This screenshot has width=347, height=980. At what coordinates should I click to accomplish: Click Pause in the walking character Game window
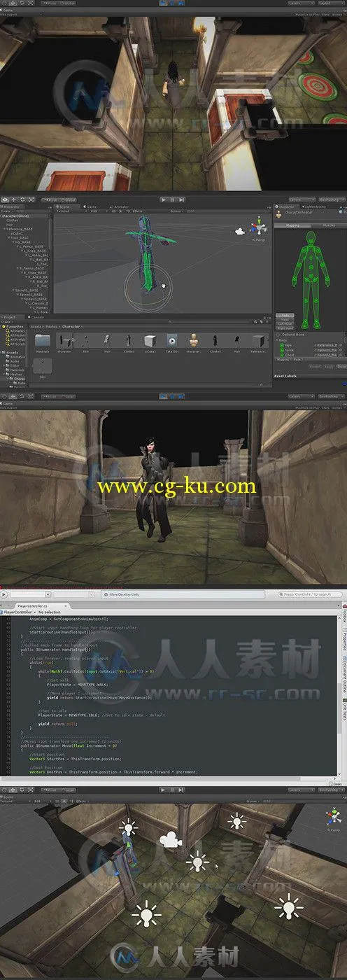pyautogui.click(x=173, y=396)
